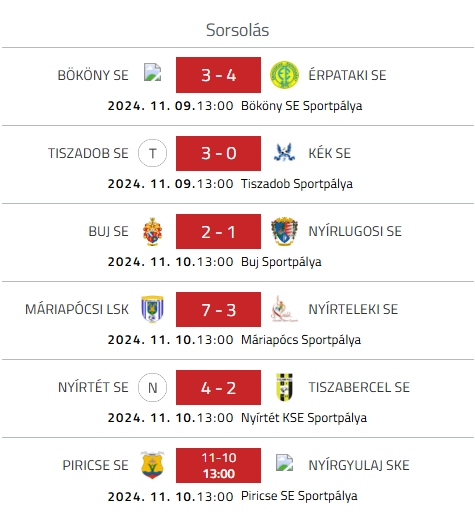Click the Buj SE coat of arms
Viewport: 475px width, 516px height.
(152, 231)
